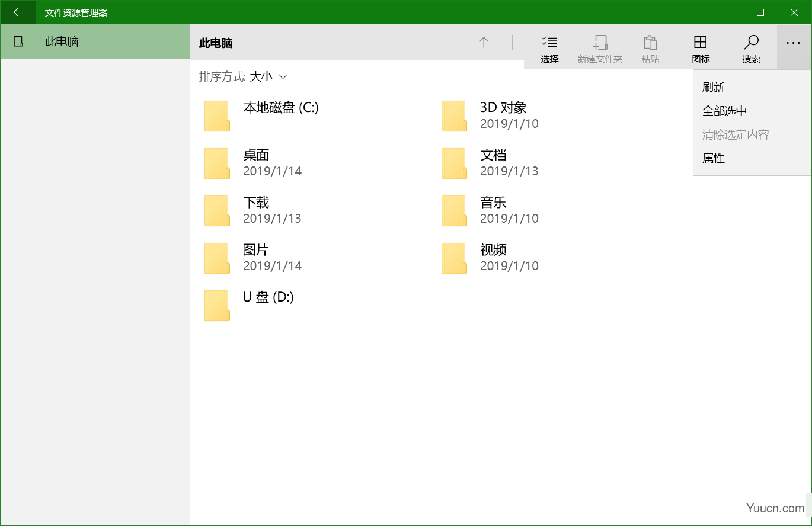Click the 粘贴 toolbar icon
The image size is (812, 526).
tap(650, 42)
